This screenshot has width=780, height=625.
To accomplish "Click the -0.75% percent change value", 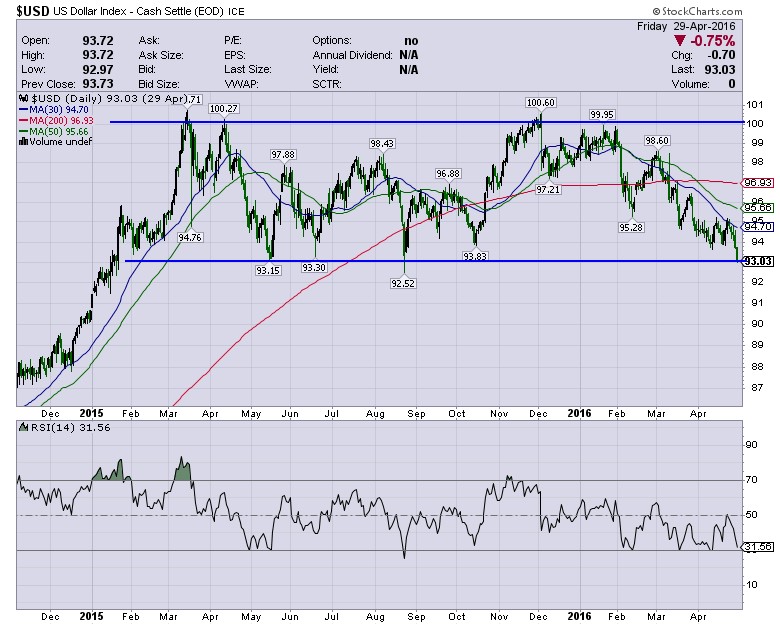I will (x=713, y=41).
